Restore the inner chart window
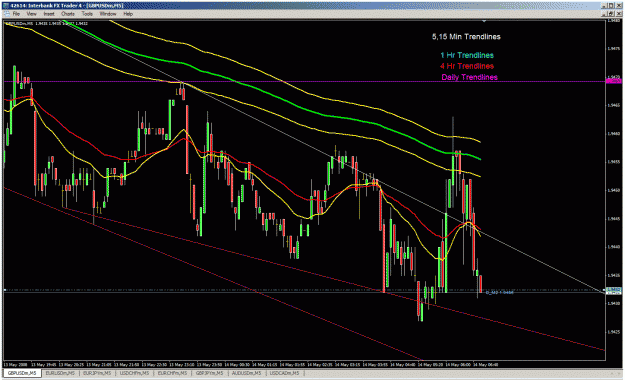 [611, 14]
